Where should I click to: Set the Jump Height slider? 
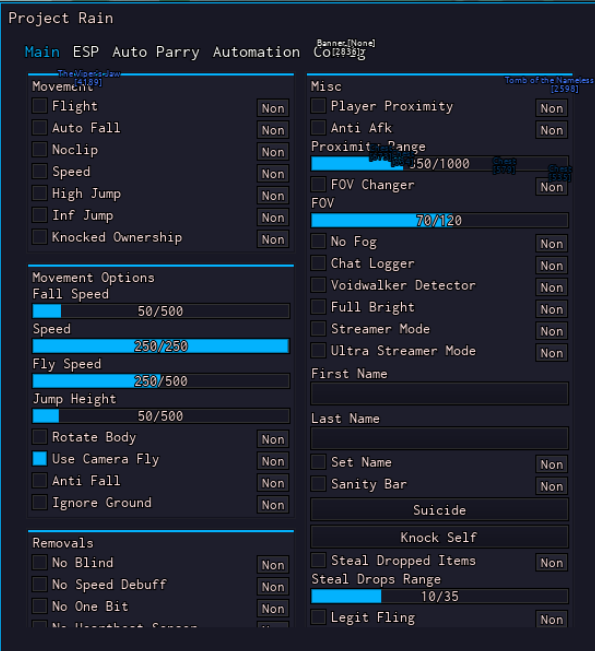point(161,416)
